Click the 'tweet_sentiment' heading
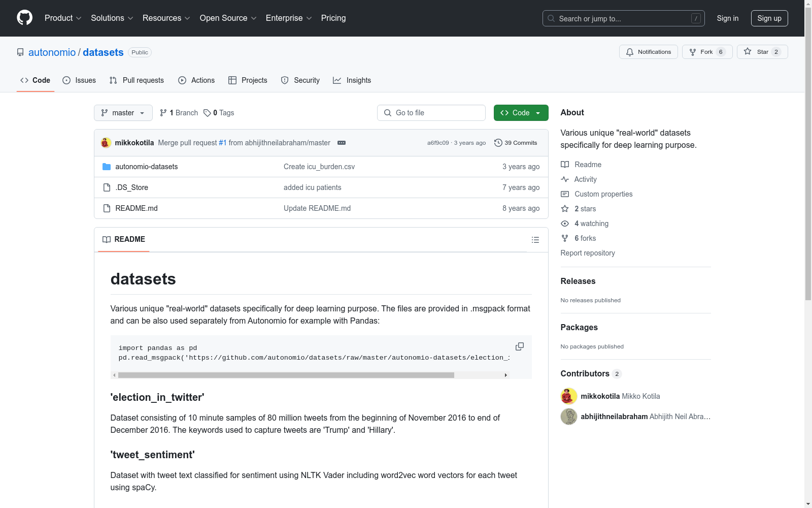The height and width of the screenshot is (508, 812). point(153,455)
